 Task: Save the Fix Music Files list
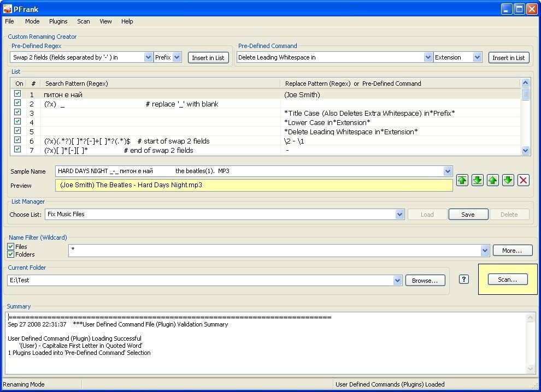(468, 215)
